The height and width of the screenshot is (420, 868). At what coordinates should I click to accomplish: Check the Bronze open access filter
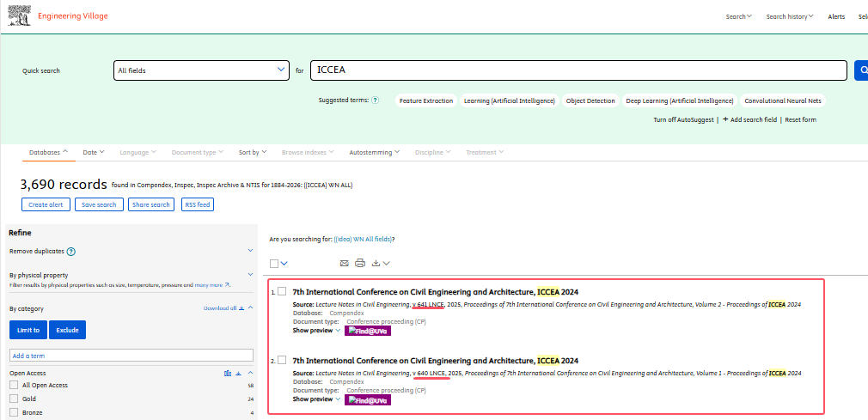[14, 413]
